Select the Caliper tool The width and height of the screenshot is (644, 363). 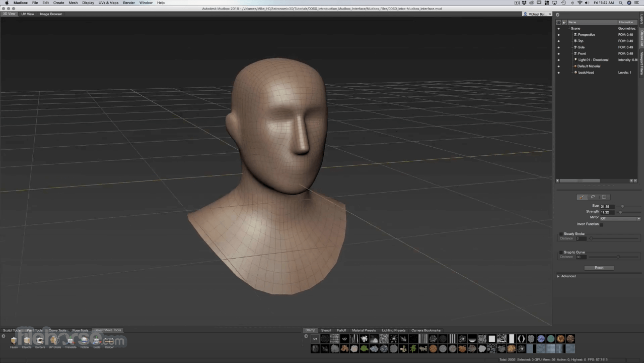click(109, 341)
